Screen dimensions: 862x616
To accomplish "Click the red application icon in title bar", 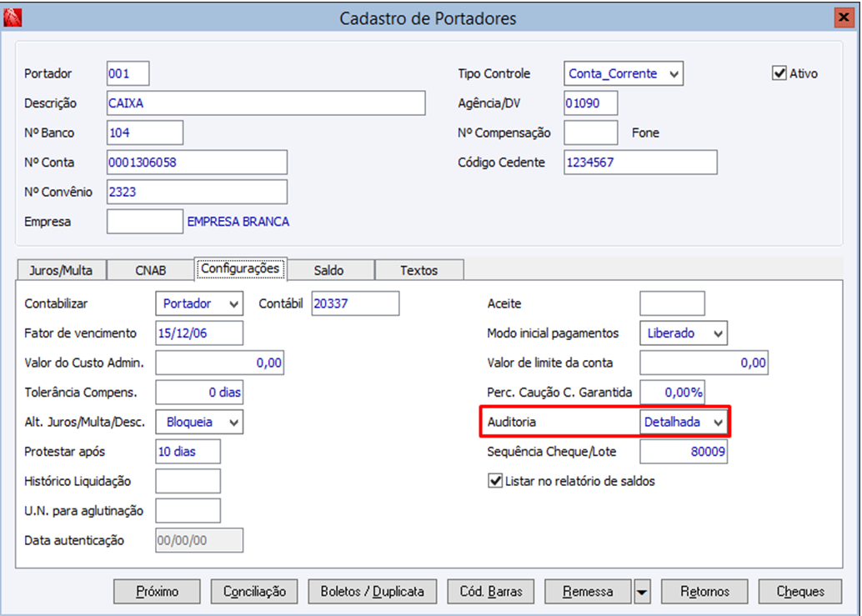I will [x=13, y=18].
